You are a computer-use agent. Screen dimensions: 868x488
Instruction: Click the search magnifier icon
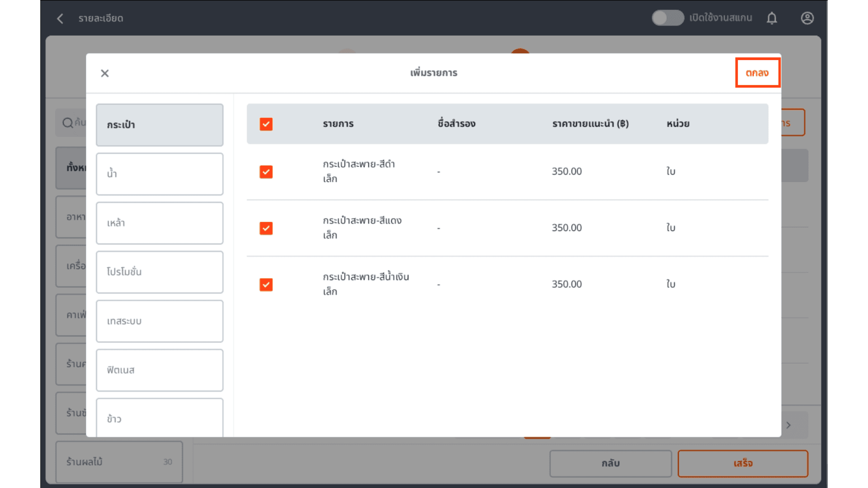tap(68, 123)
